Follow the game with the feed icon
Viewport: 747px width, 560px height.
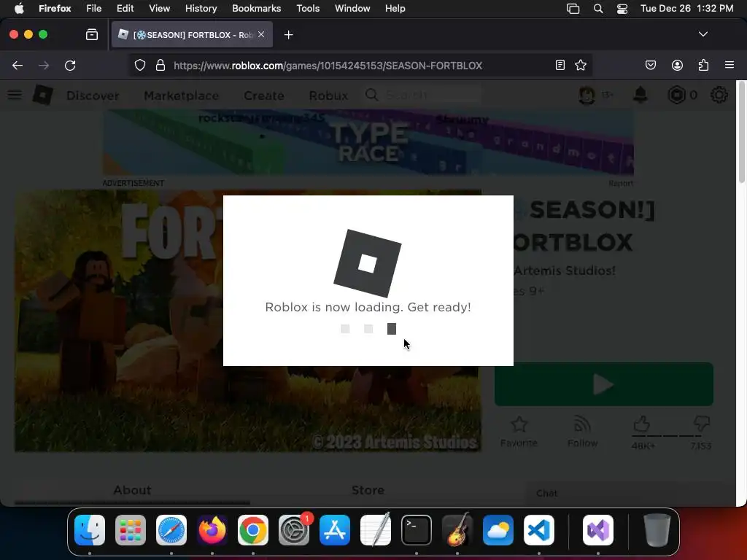(582, 431)
